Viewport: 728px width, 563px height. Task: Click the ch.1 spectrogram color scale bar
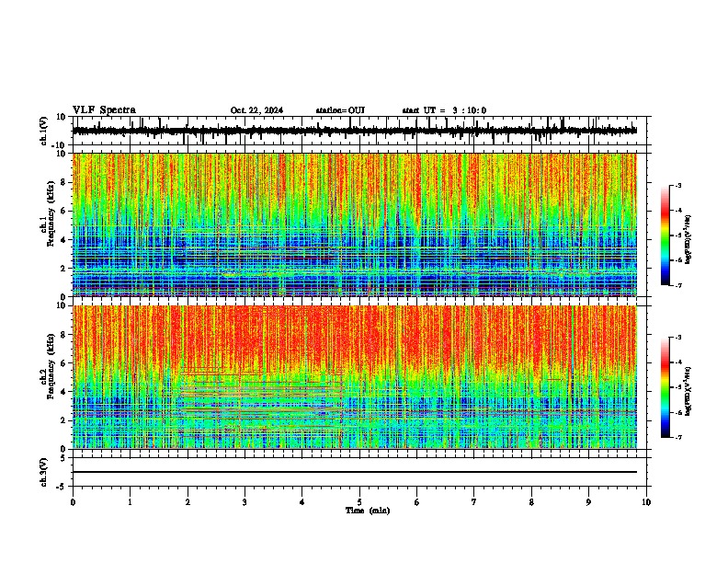665,236
